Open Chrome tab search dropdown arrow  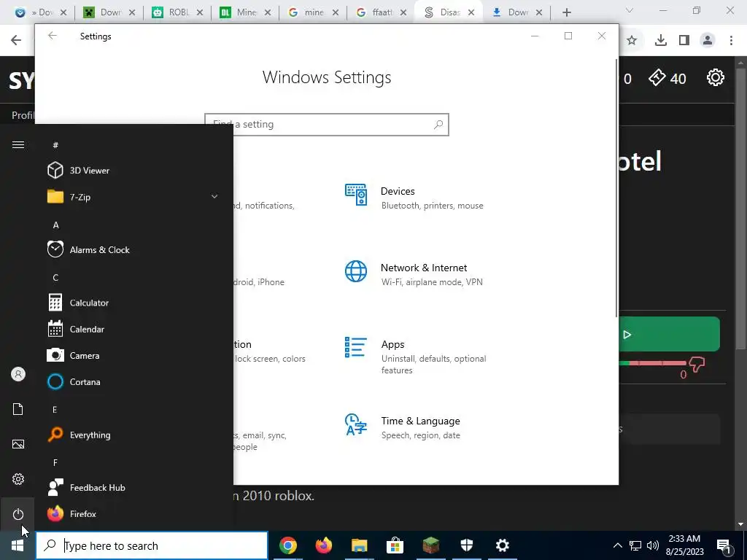(x=630, y=10)
